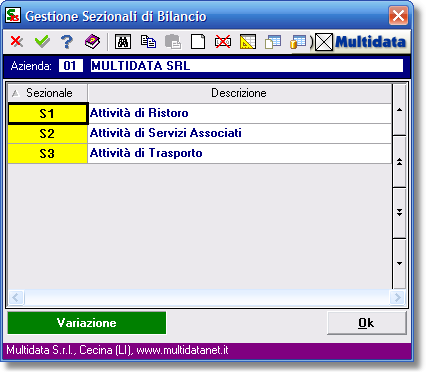426x374 pixels.
Task: Click the yellow ruler triangle icon
Action: click(x=248, y=42)
